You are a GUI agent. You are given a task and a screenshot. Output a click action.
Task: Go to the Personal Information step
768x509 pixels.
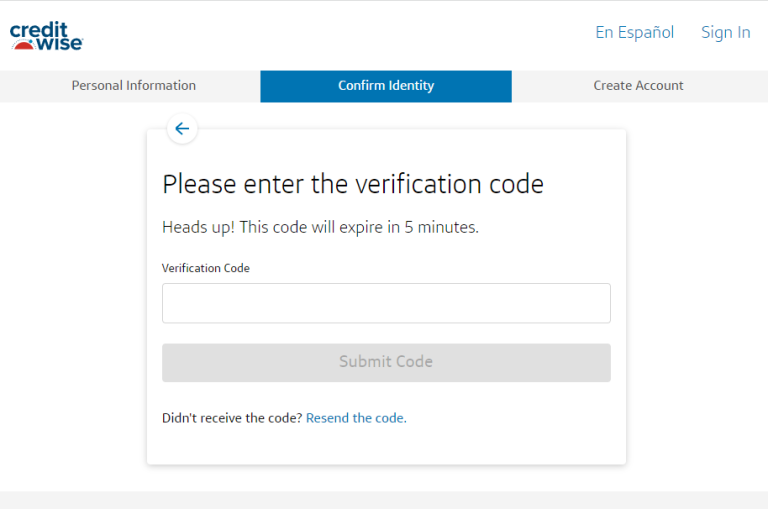click(x=133, y=86)
